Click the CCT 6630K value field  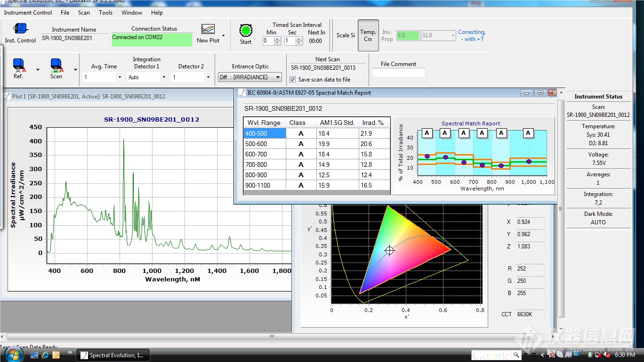(530, 314)
